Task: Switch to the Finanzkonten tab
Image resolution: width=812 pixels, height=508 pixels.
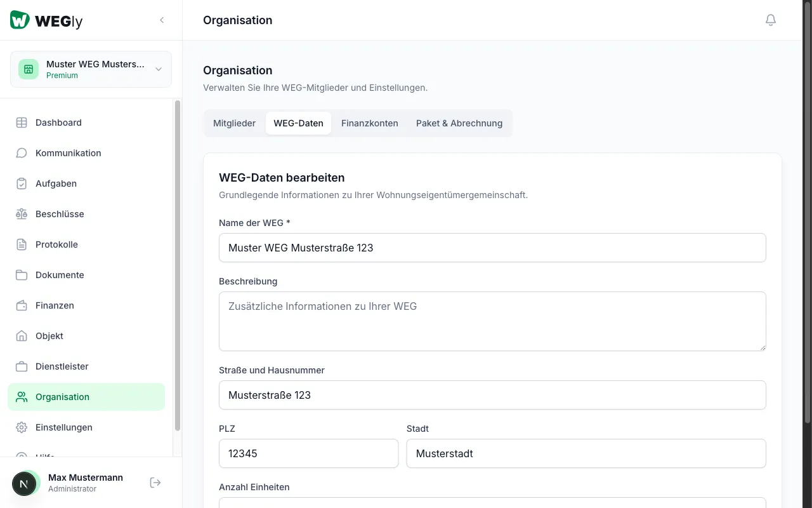Action: click(369, 123)
